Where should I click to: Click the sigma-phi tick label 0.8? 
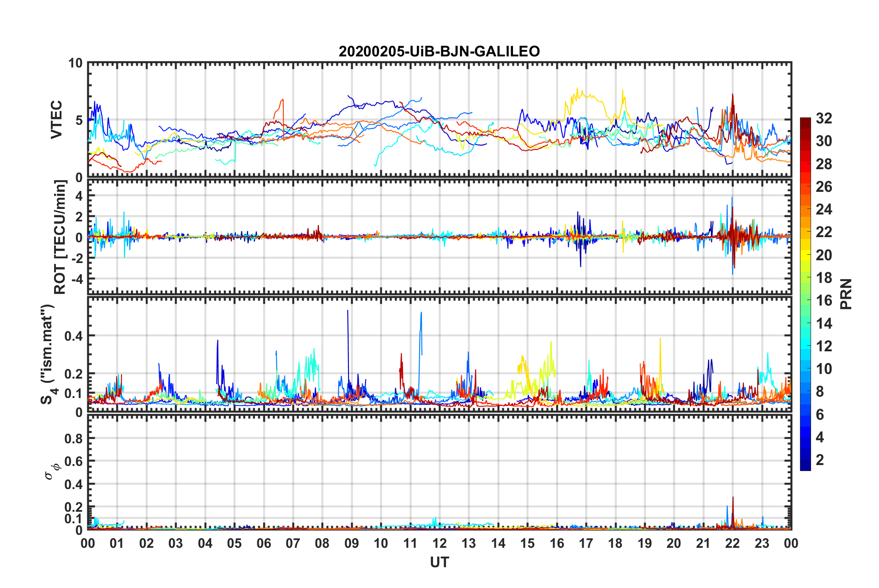[73, 438]
